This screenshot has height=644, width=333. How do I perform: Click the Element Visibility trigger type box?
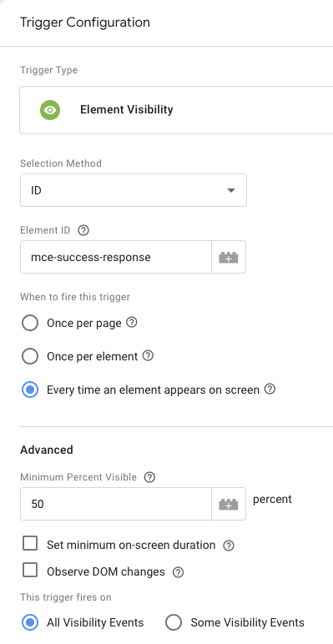[176, 110]
